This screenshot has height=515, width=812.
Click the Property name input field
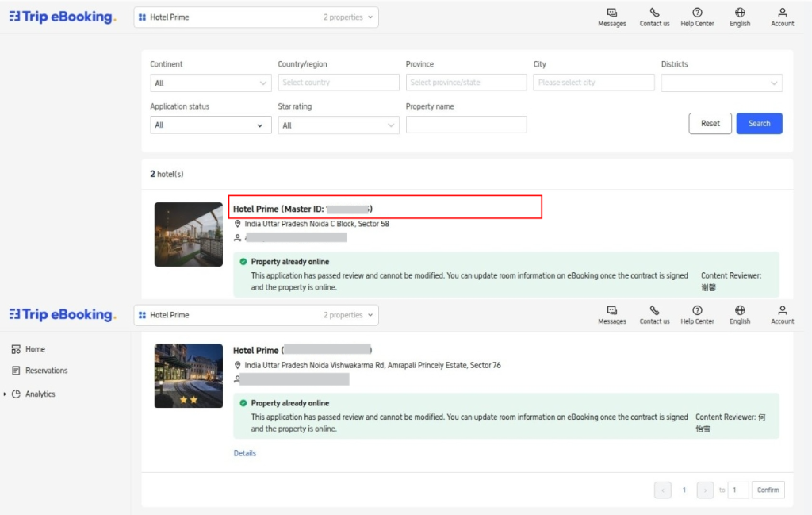(x=466, y=125)
